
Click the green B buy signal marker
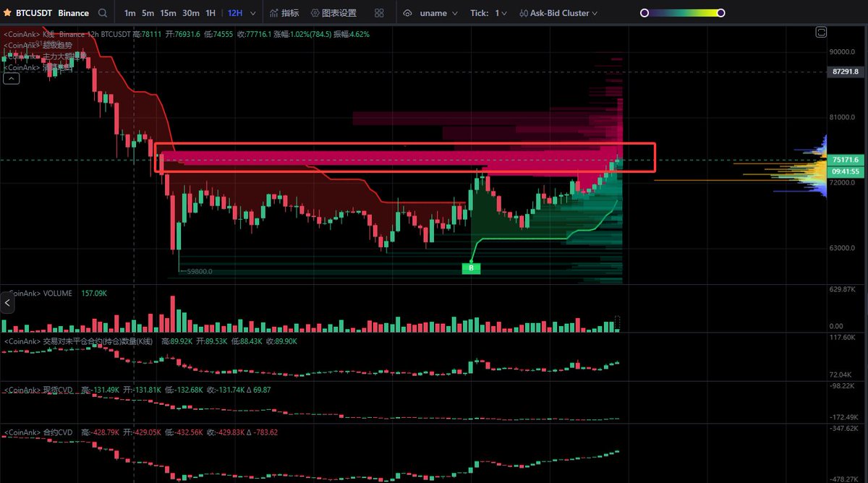(x=471, y=268)
